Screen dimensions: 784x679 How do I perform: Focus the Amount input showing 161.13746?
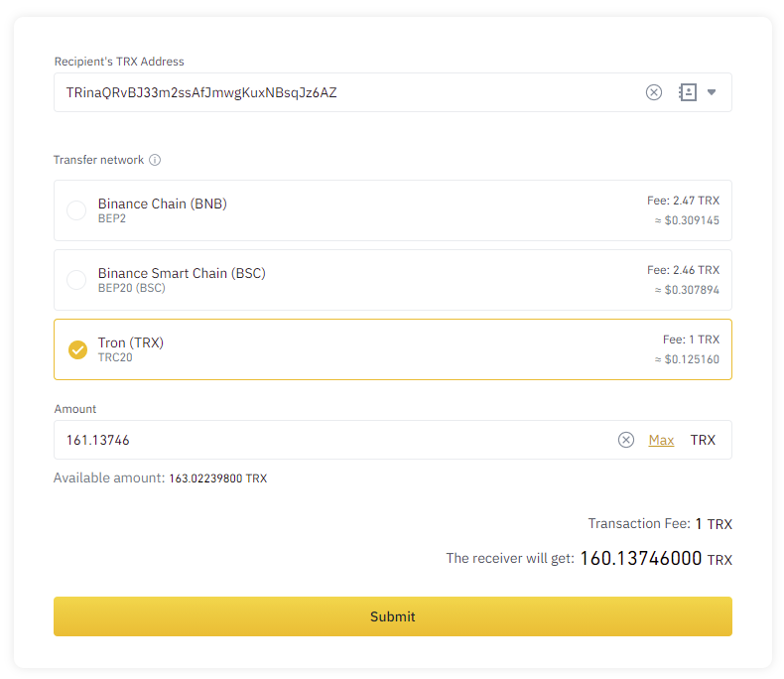click(327, 440)
